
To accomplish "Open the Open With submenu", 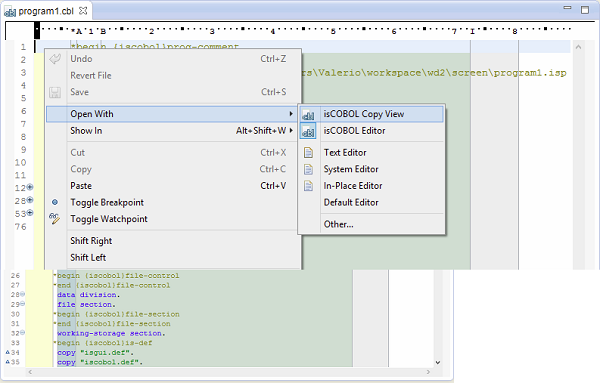I will 172,114.
